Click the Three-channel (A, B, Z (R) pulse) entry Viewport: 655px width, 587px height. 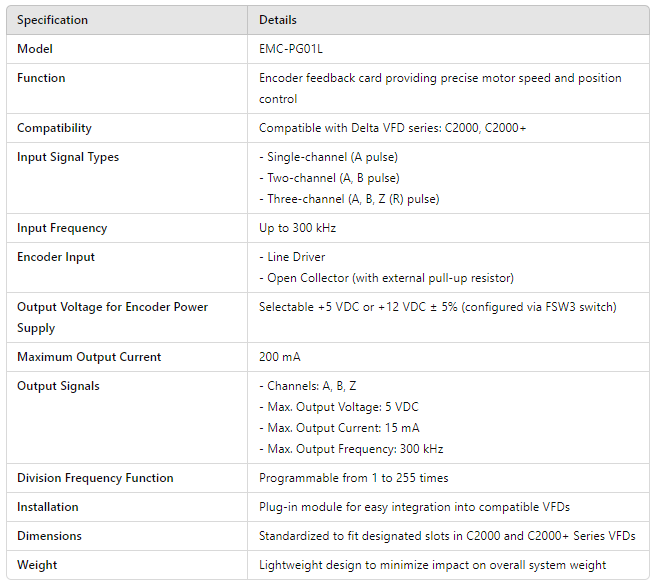[x=349, y=199]
